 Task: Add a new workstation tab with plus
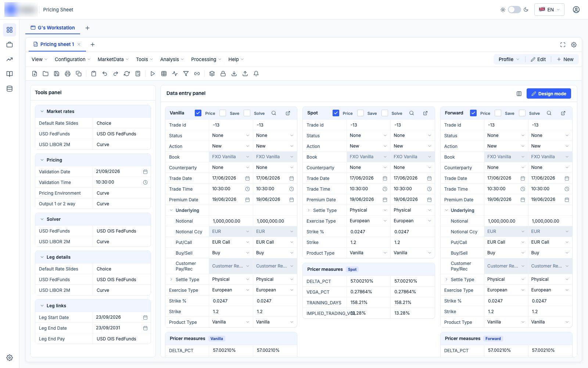[x=87, y=28]
